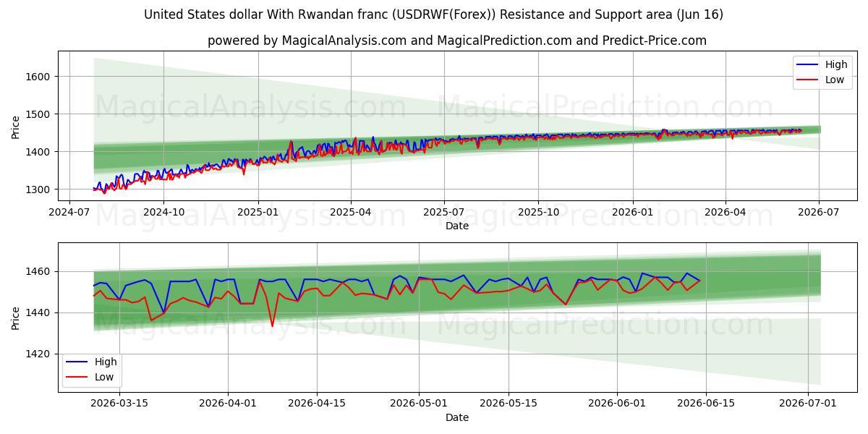Click the 2026-06-01 x-axis label
The height and width of the screenshot is (434, 868).
(616, 403)
